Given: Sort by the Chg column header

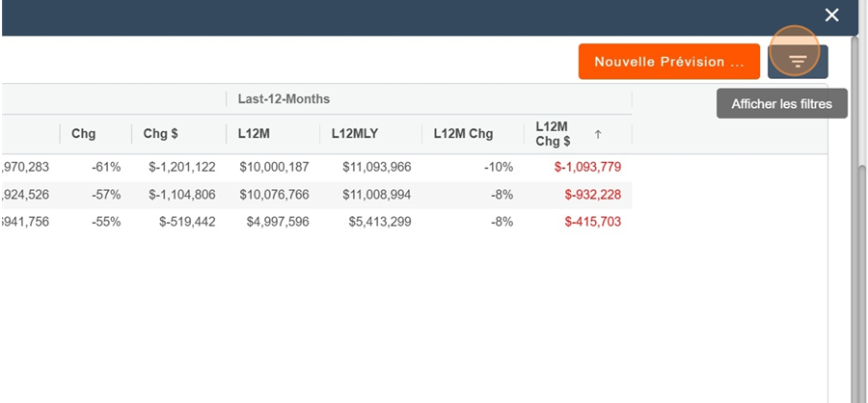Looking at the screenshot, I should [84, 134].
